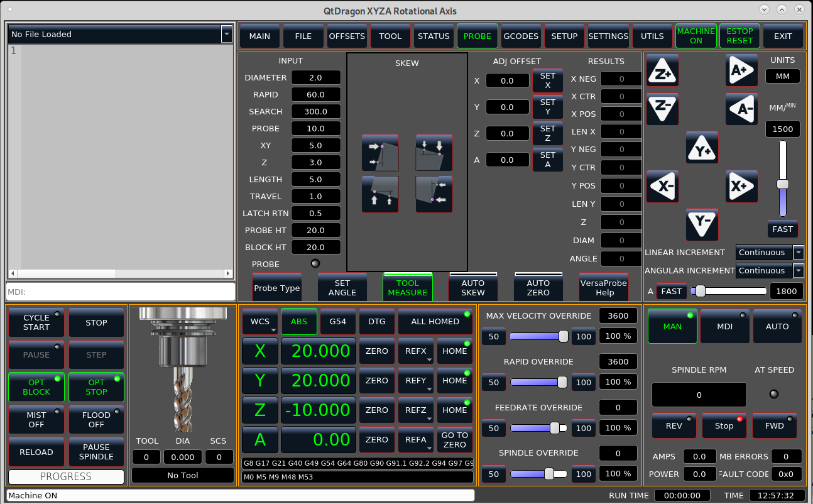The width and height of the screenshot is (813, 504).
Task: Jog X axis positive with X+ arrow
Action: click(742, 186)
